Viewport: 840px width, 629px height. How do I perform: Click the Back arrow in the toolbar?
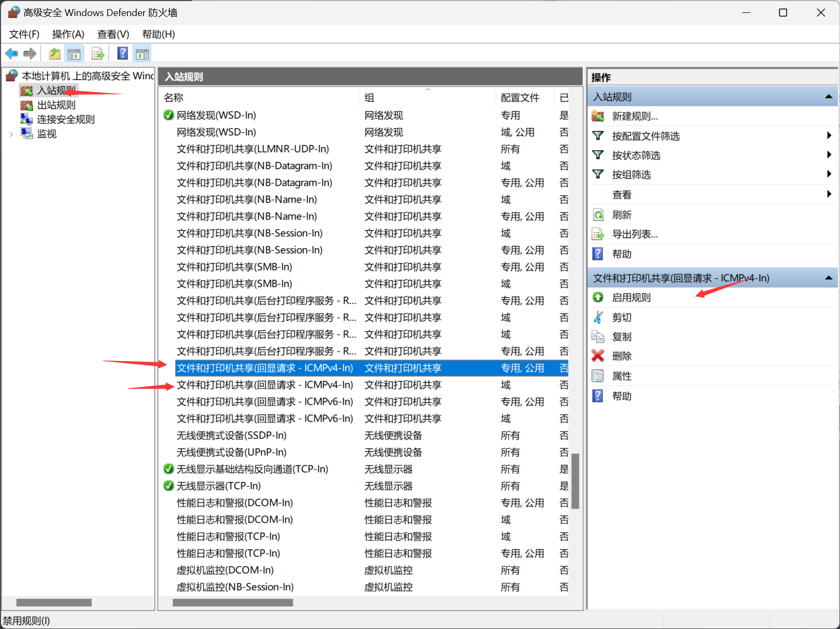pos(11,53)
